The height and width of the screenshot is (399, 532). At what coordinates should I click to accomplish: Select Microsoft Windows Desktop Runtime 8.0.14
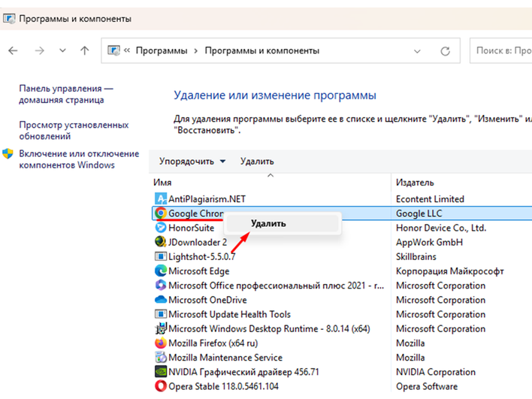pyautogui.click(x=269, y=329)
